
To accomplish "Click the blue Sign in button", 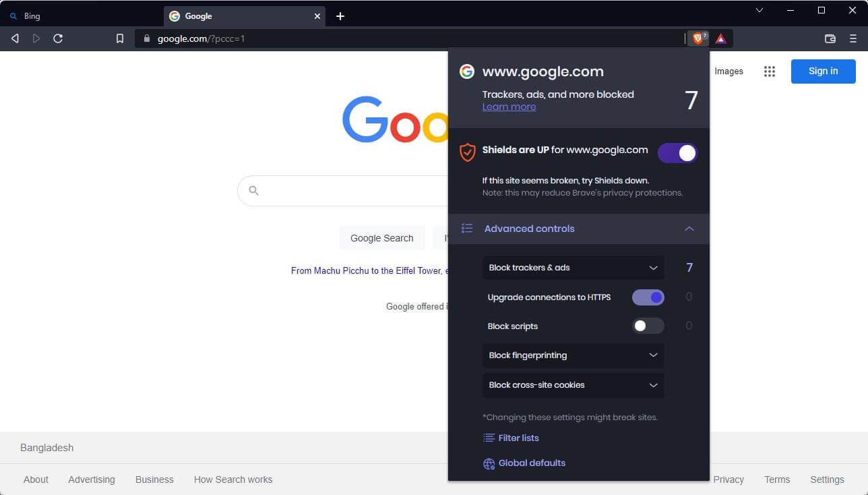I will click(824, 71).
